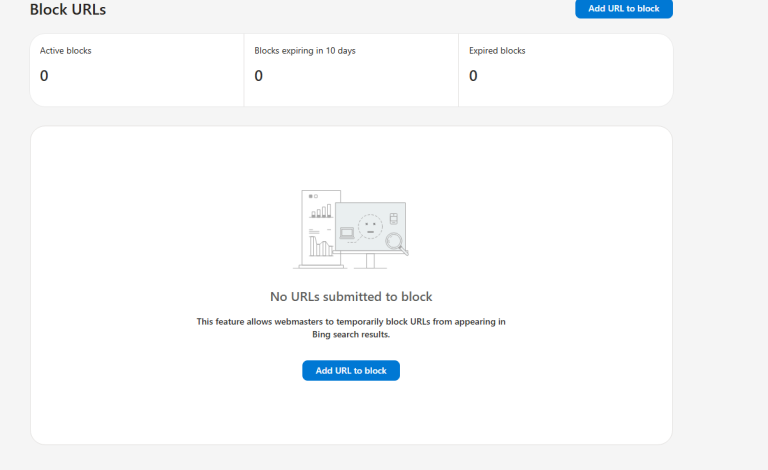Click the 0 under Blocks expiring in 10 days
768x470 pixels.
[x=259, y=76]
